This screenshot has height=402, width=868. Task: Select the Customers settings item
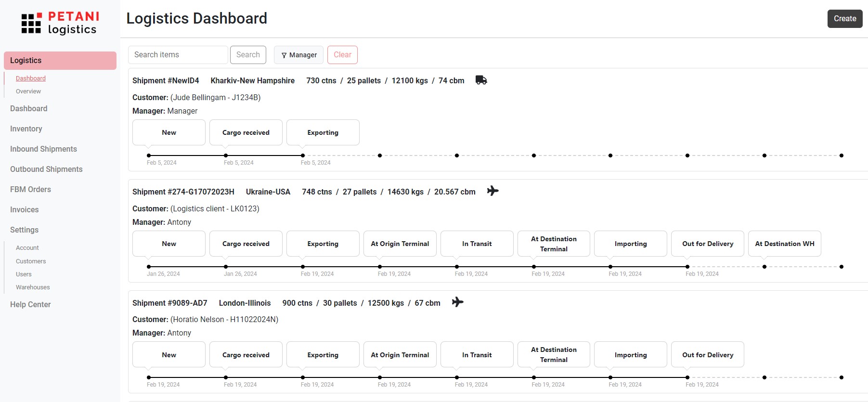[x=31, y=261]
